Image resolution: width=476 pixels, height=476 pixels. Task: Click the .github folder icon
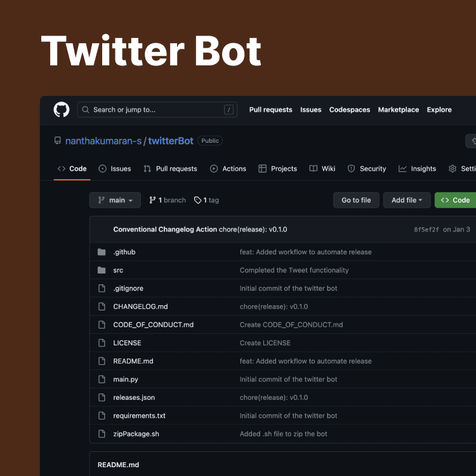coord(102,252)
